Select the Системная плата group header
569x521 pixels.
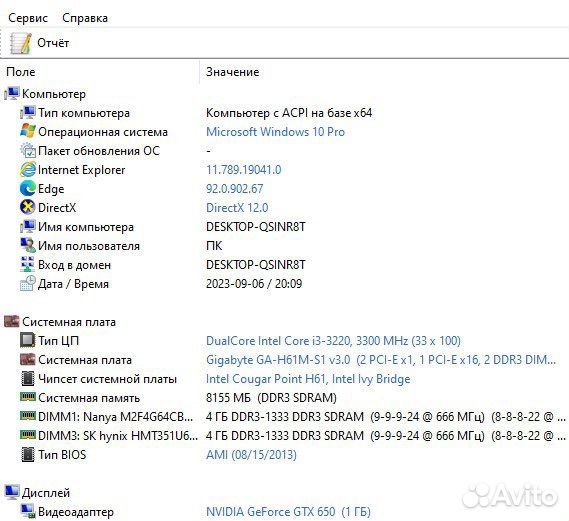coord(69,322)
